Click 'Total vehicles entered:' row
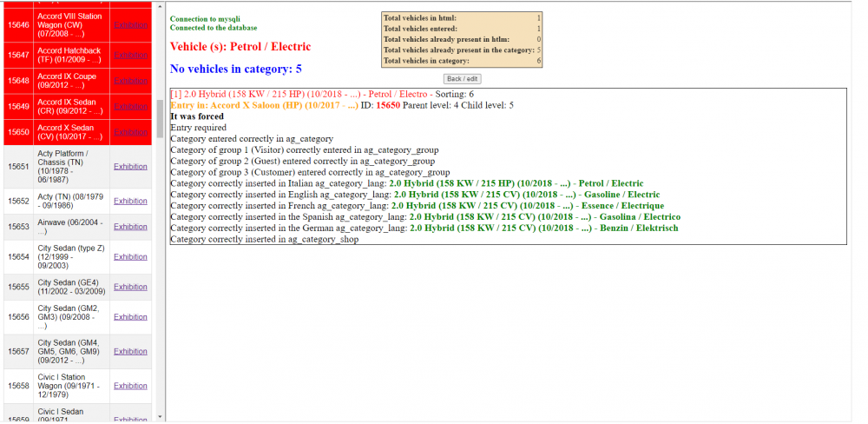 coord(462,29)
